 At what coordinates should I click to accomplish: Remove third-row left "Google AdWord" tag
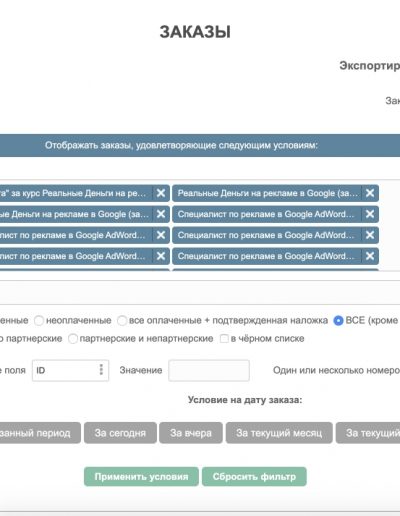click(161, 235)
